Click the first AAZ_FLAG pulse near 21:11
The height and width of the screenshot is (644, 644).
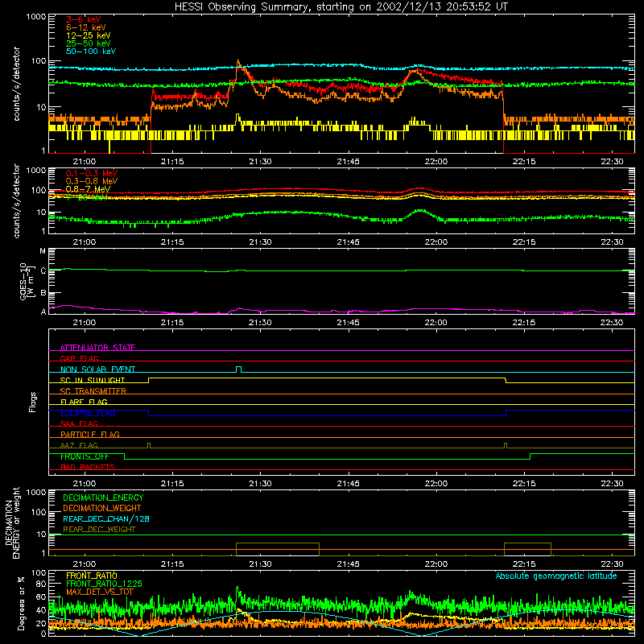[x=149, y=445]
